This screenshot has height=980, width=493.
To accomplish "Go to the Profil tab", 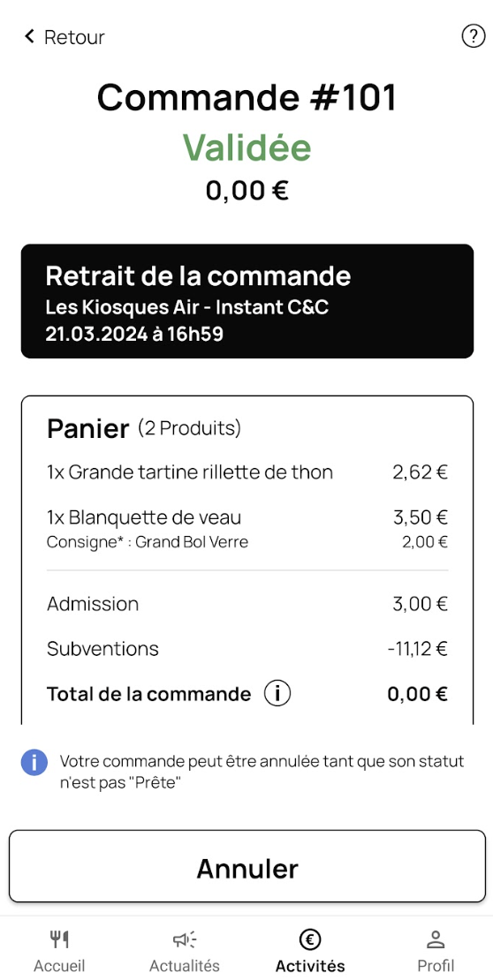I will click(x=436, y=965).
